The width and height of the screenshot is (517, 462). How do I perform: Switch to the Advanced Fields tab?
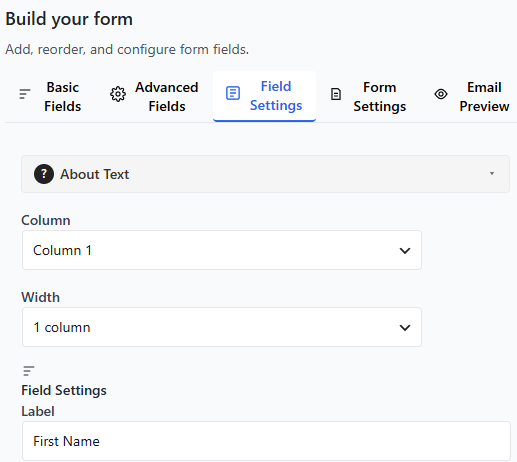coord(154,97)
